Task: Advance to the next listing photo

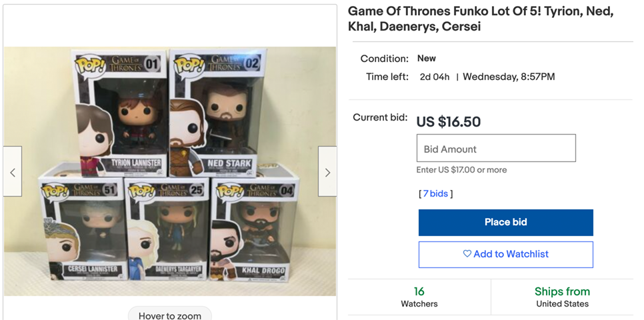Action: [327, 172]
